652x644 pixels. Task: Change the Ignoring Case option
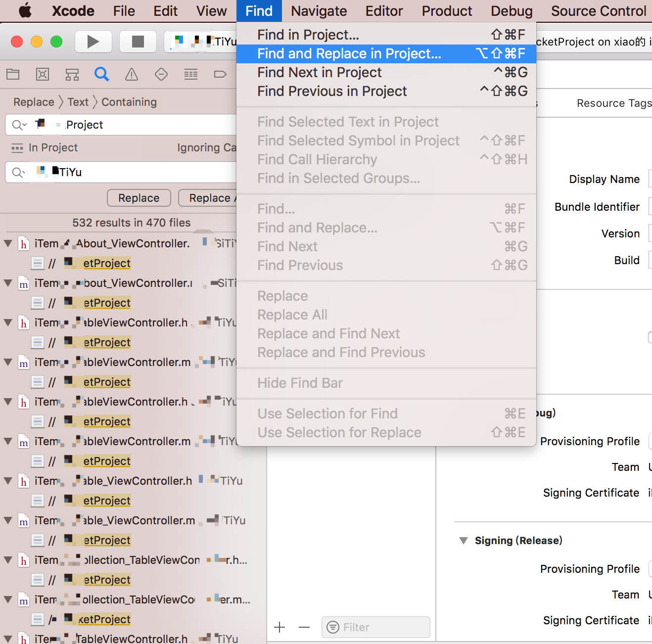click(207, 147)
